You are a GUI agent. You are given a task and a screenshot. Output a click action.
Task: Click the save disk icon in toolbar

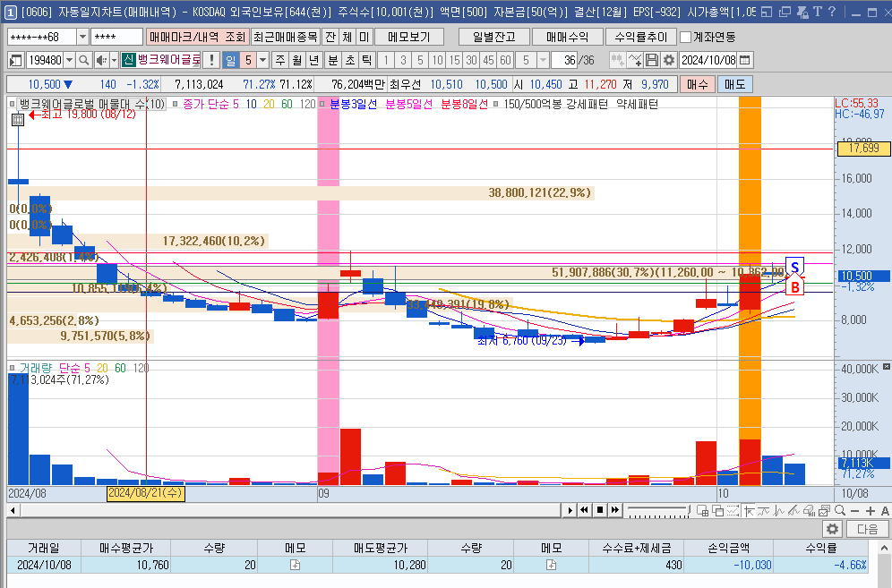(653, 60)
